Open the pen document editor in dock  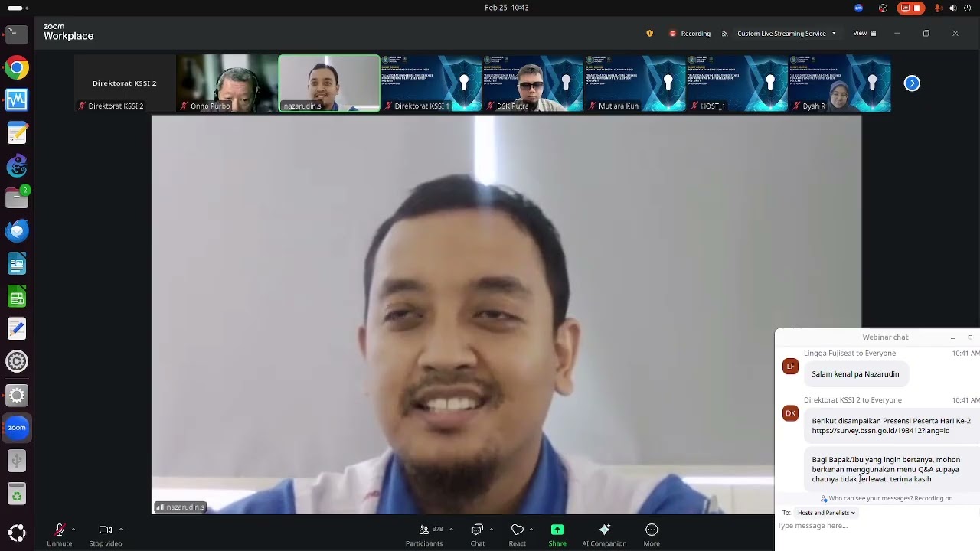coord(17,328)
